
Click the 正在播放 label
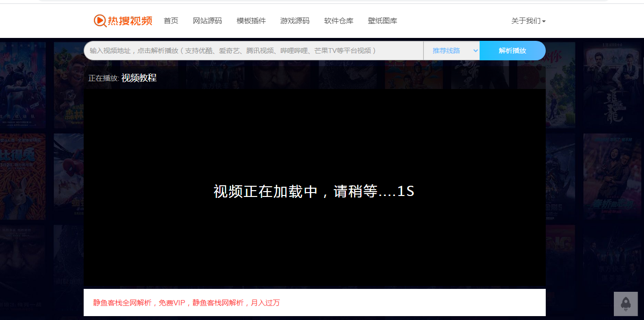pos(104,78)
